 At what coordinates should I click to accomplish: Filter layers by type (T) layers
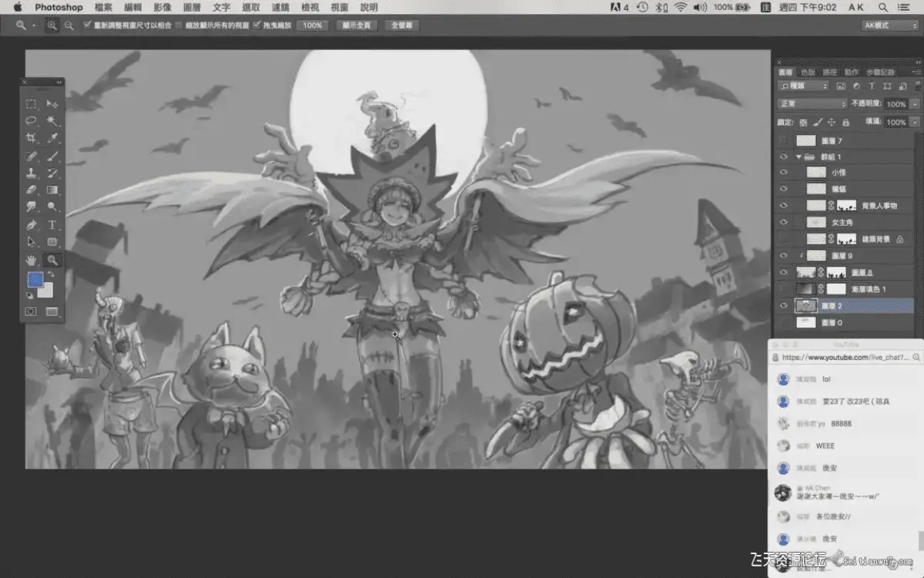(x=871, y=86)
